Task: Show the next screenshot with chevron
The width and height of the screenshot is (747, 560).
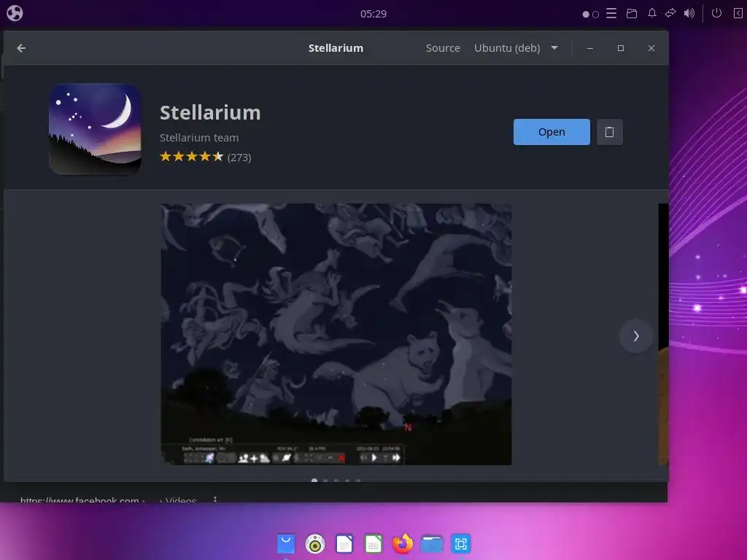Action: click(635, 336)
